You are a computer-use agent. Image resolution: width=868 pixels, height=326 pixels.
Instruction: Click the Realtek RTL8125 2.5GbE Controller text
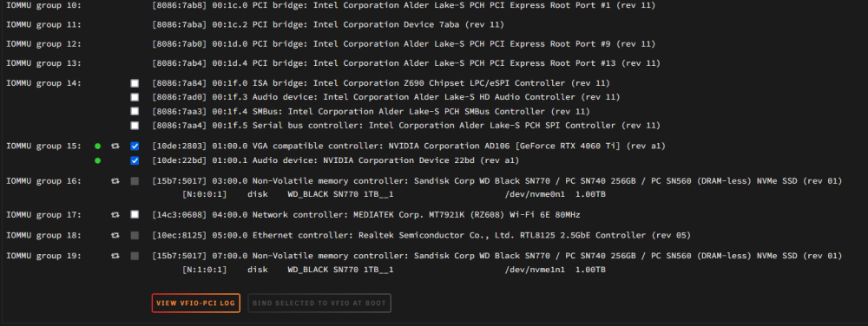click(x=421, y=235)
